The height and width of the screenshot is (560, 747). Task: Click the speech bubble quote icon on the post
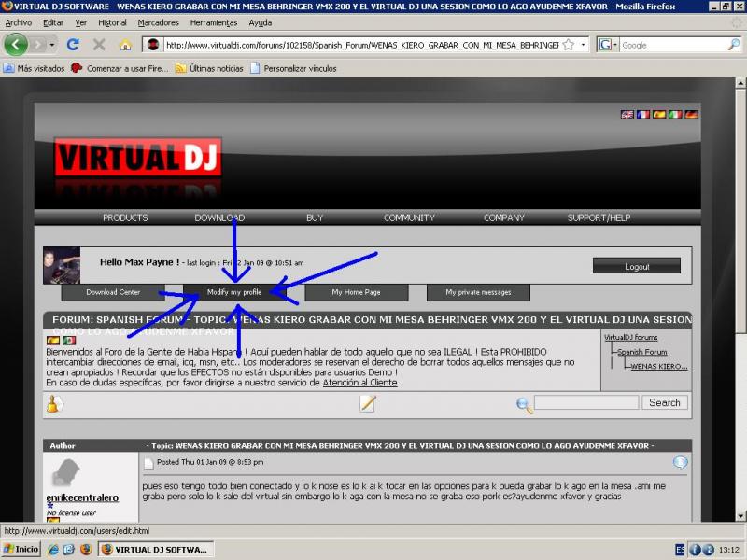681,462
